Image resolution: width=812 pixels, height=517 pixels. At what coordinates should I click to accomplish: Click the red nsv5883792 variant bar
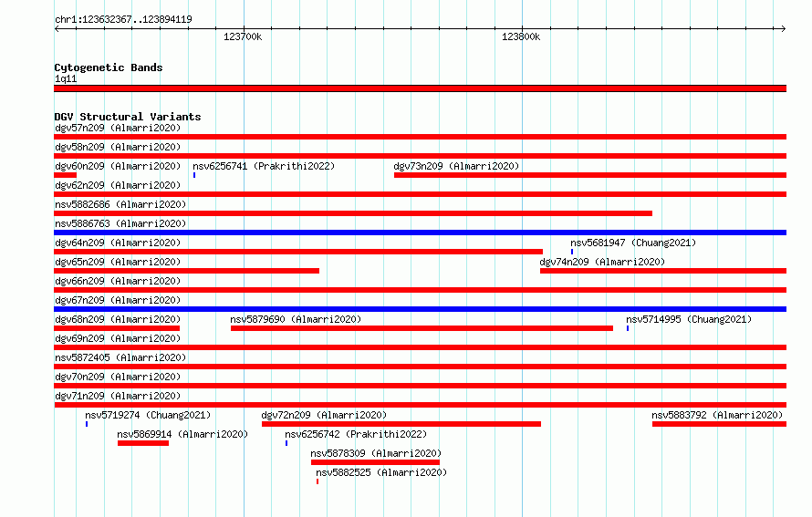pos(719,424)
